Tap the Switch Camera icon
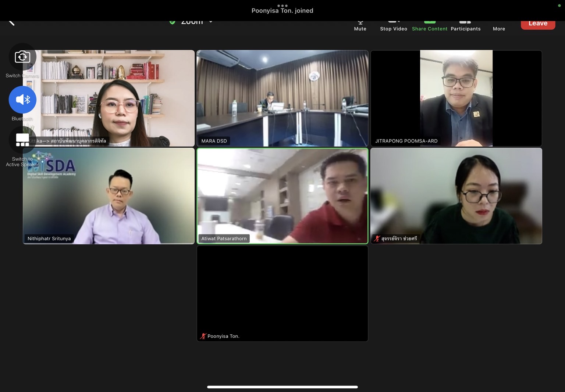The width and height of the screenshot is (565, 392). click(22, 57)
